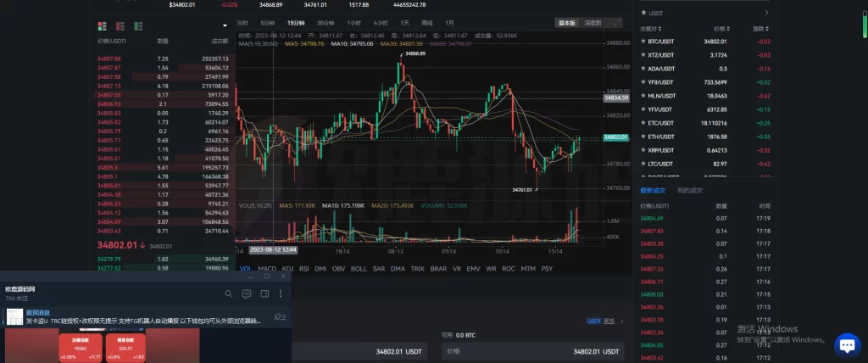
Task: Switch chart to 1小时 interval
Action: tap(353, 23)
